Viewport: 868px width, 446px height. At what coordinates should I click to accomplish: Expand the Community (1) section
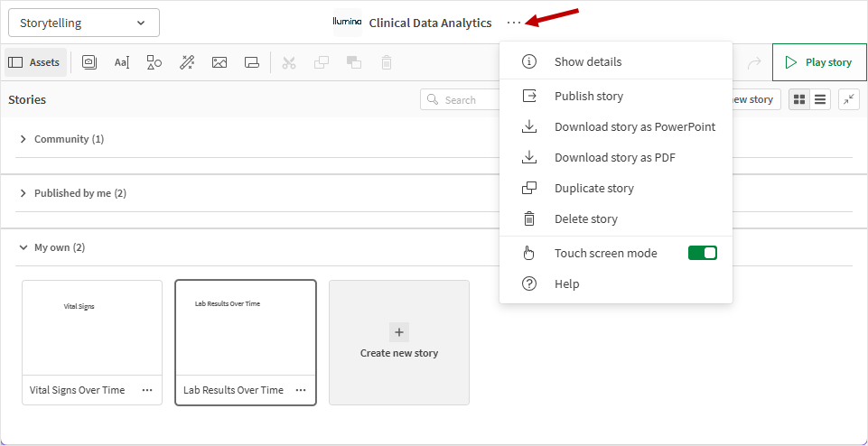click(23, 139)
